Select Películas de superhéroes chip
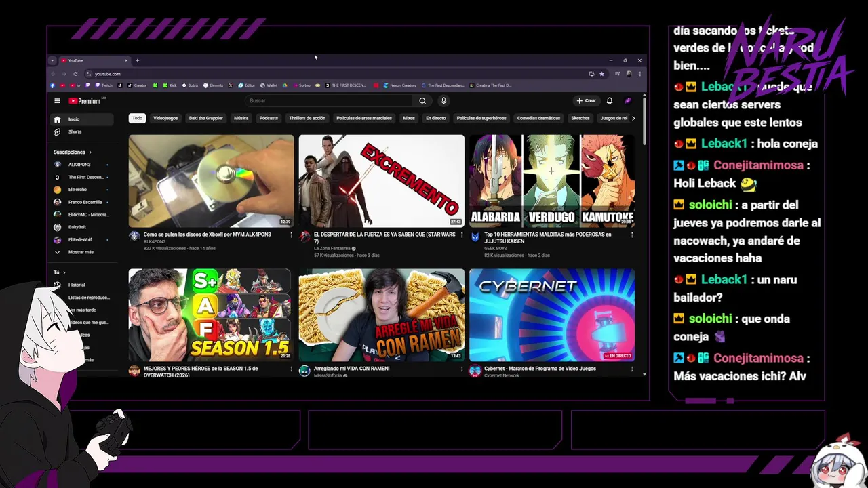The height and width of the screenshot is (488, 868). pyautogui.click(x=481, y=118)
